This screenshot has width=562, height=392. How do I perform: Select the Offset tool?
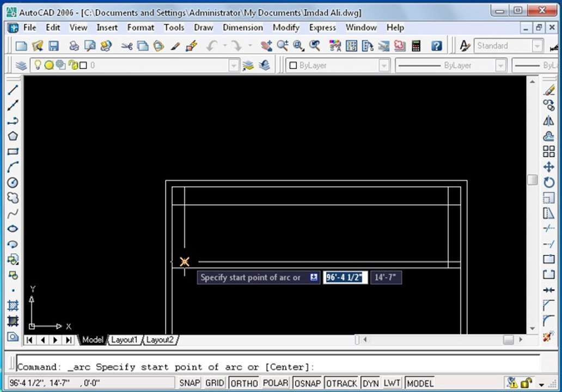[549, 136]
